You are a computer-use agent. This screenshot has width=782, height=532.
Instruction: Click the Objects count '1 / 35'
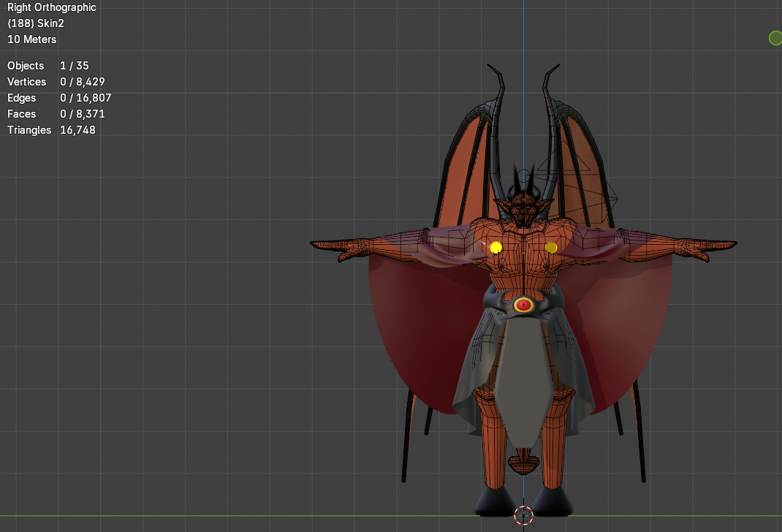(x=75, y=66)
